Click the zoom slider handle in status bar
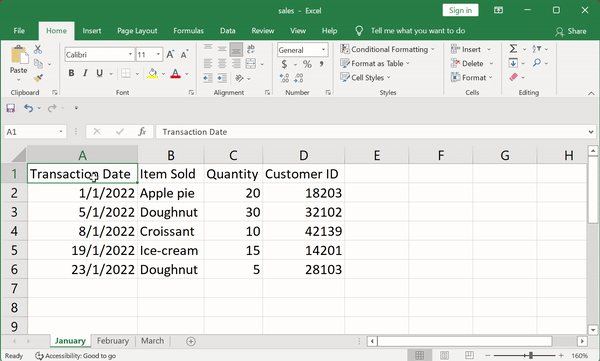Image resolution: width=600 pixels, height=361 pixels. [x=531, y=356]
